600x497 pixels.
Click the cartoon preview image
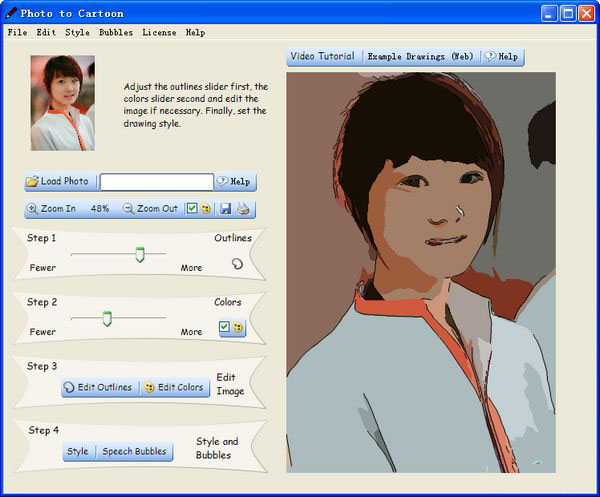click(x=421, y=272)
